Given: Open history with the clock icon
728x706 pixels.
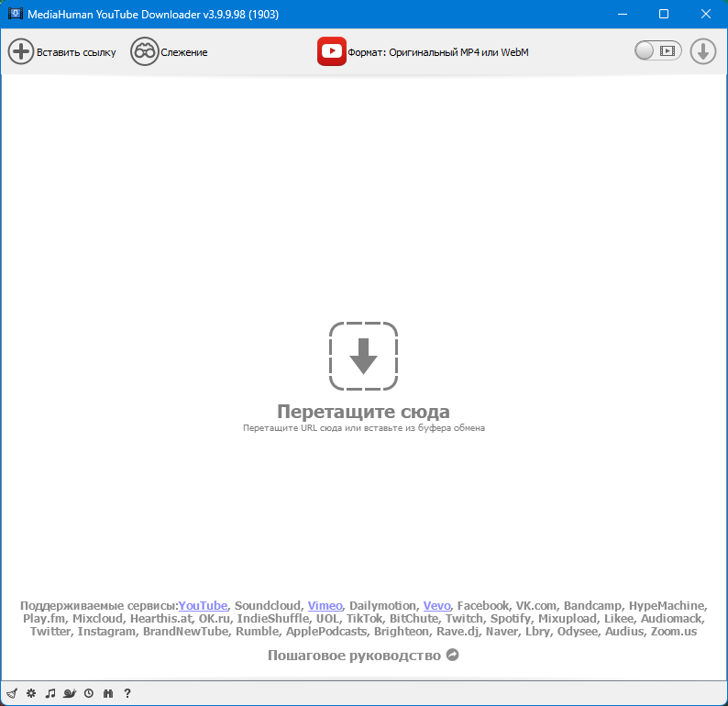Looking at the screenshot, I should (89, 693).
